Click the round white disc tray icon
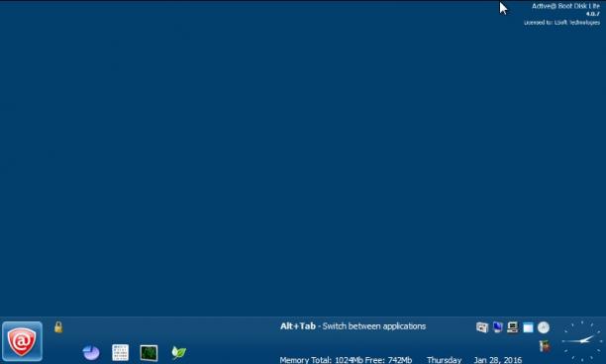 tap(544, 327)
